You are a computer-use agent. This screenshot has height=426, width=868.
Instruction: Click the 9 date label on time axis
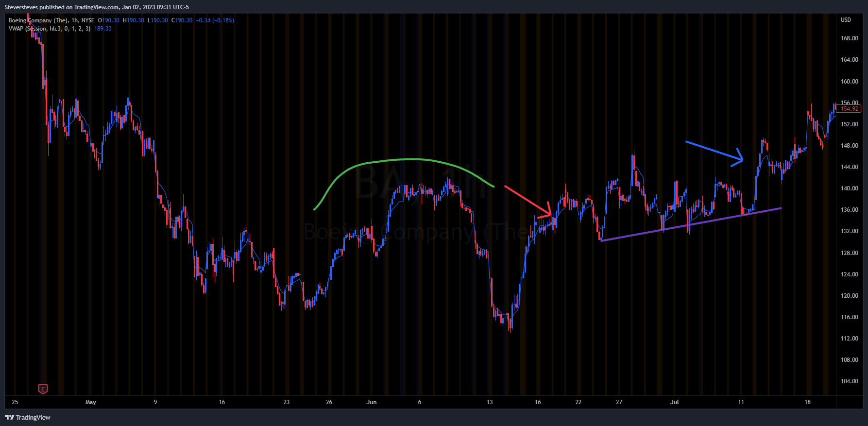click(x=155, y=402)
